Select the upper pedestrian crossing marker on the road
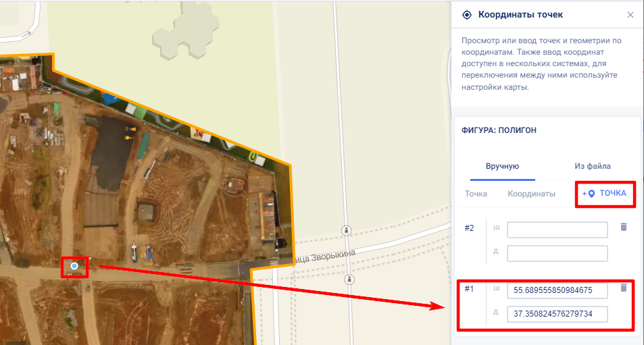The height and width of the screenshot is (345, 644). [x=346, y=230]
